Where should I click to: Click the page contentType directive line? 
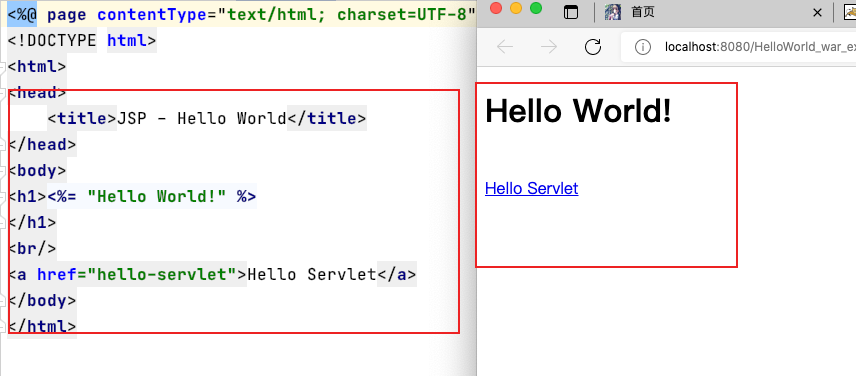click(241, 14)
